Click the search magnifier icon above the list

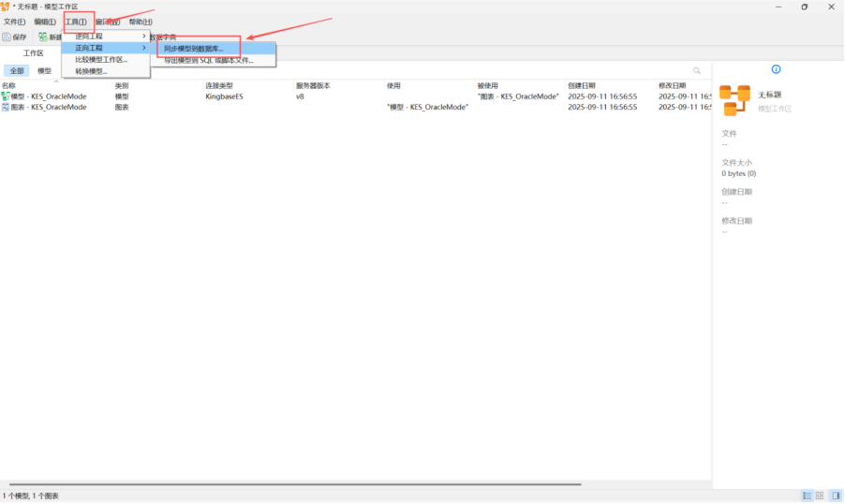(x=697, y=70)
